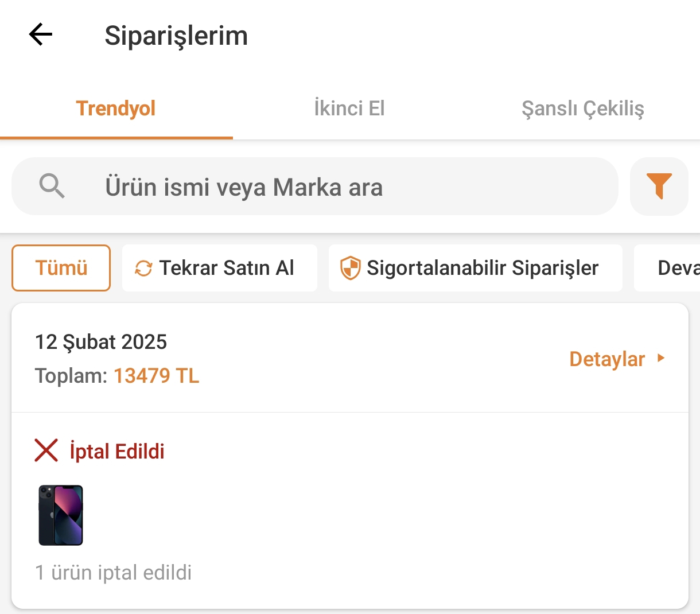This screenshot has height=614, width=700.
Task: Click the red X cancelled icon
Action: pos(46,450)
